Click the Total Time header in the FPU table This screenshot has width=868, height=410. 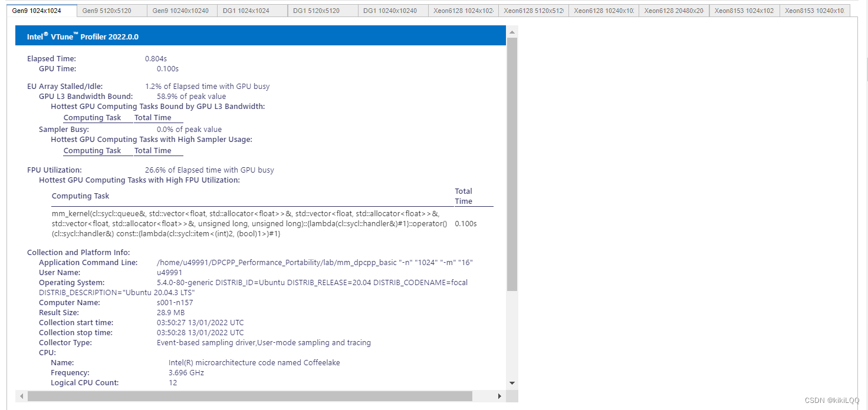(x=463, y=196)
